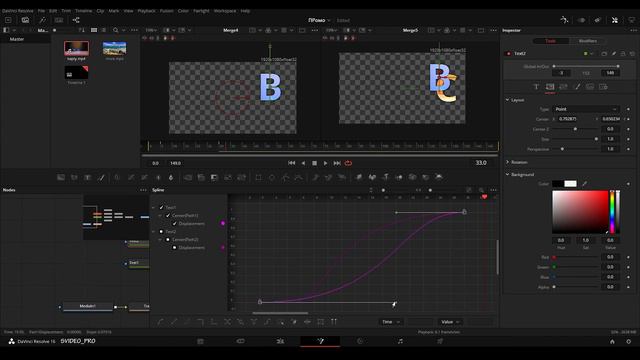Collapse the Text2 tree row in Spline
This screenshot has height=360, width=640.
point(154,231)
